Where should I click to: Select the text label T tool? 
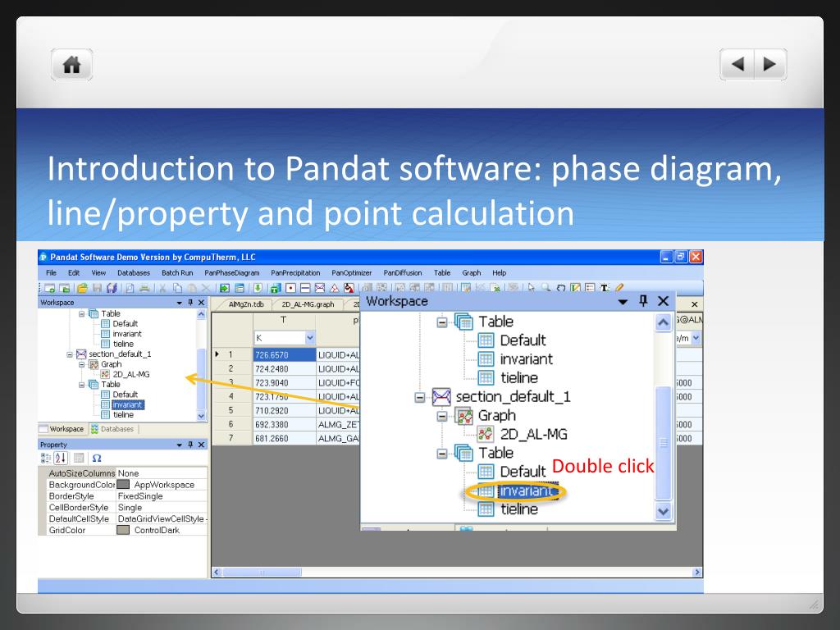pyautogui.click(x=605, y=288)
